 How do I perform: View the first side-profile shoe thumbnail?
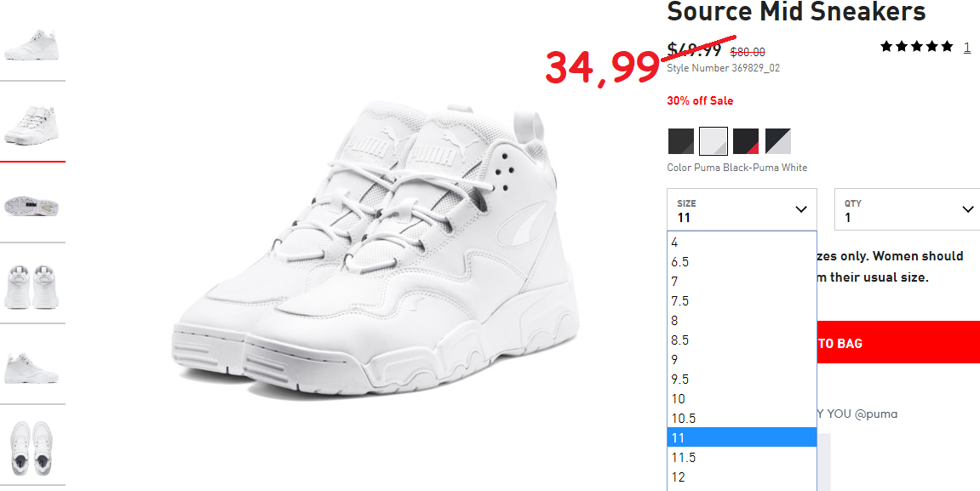click(32, 45)
